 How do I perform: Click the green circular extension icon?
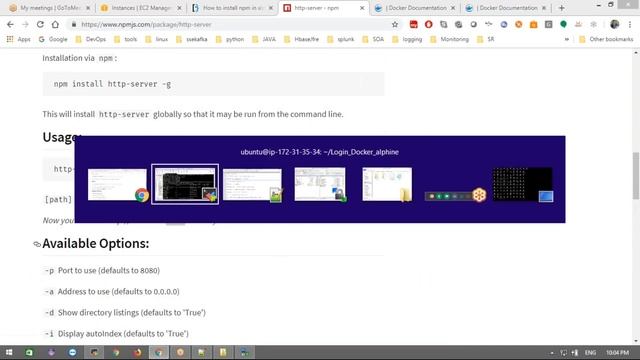(563, 24)
